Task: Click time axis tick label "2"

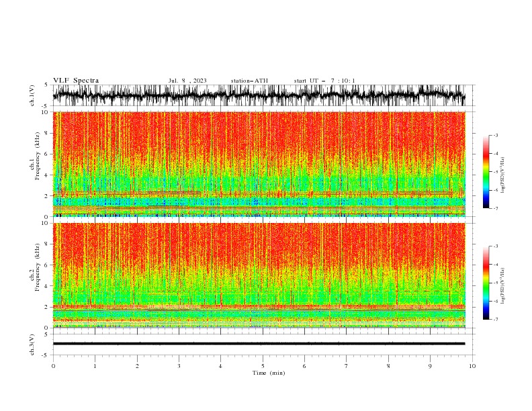Action: [x=137, y=366]
